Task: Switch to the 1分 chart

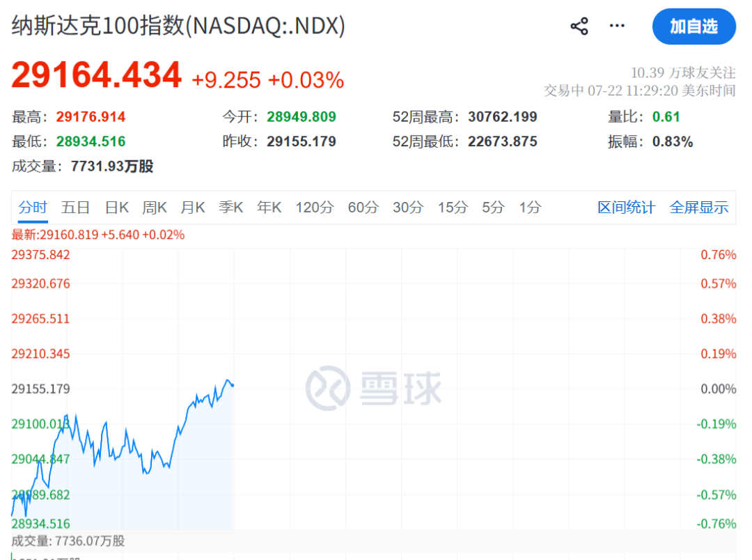Action: 530,208
